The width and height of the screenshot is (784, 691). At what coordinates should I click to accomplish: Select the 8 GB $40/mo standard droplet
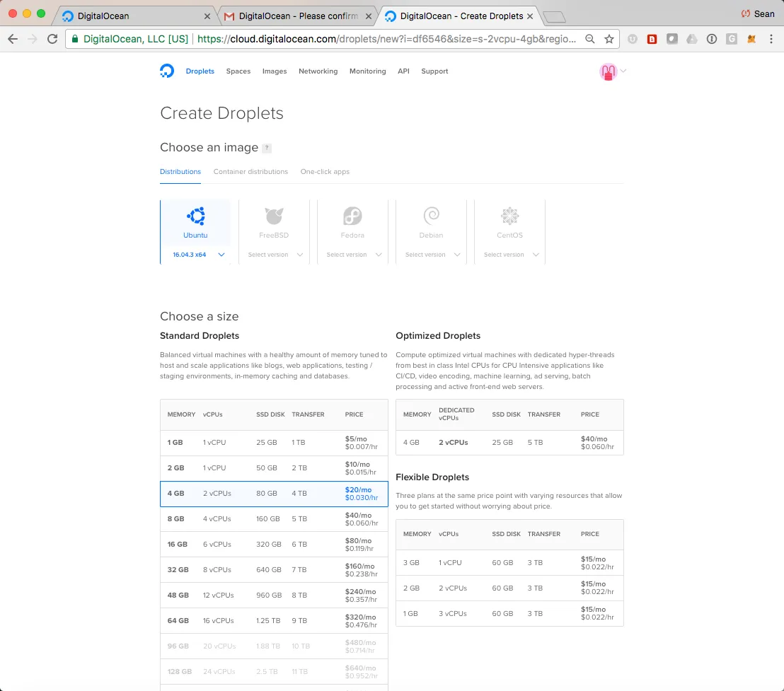click(x=274, y=519)
